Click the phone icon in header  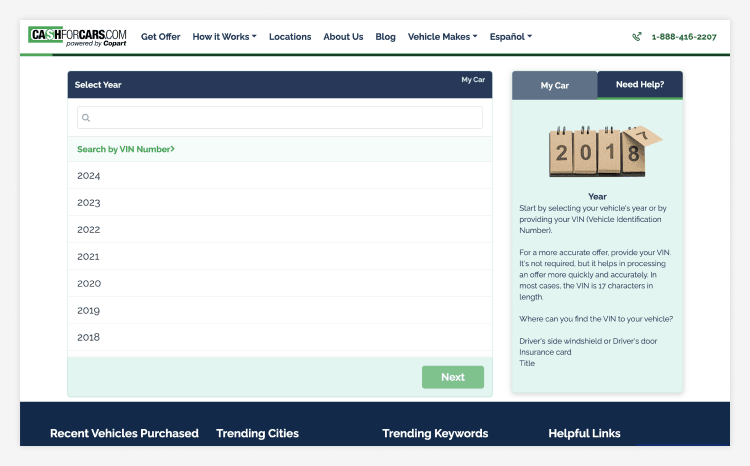637,37
